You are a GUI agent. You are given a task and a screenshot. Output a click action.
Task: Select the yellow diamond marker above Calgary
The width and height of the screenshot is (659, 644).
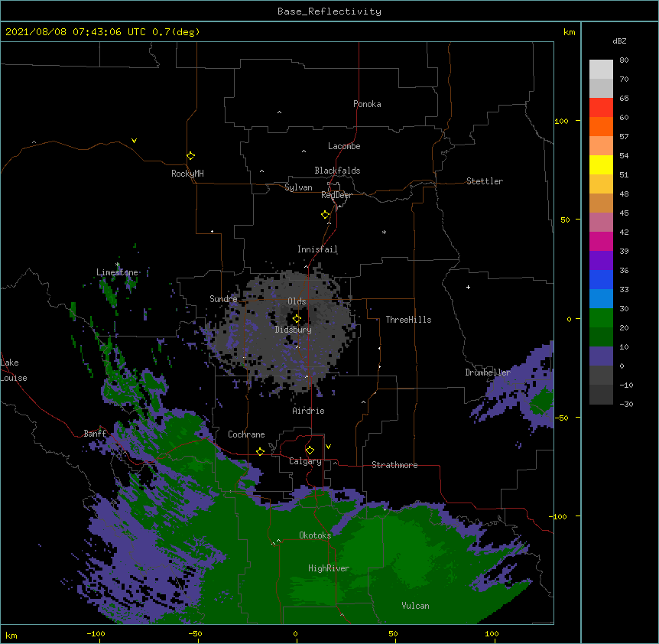[310, 450]
